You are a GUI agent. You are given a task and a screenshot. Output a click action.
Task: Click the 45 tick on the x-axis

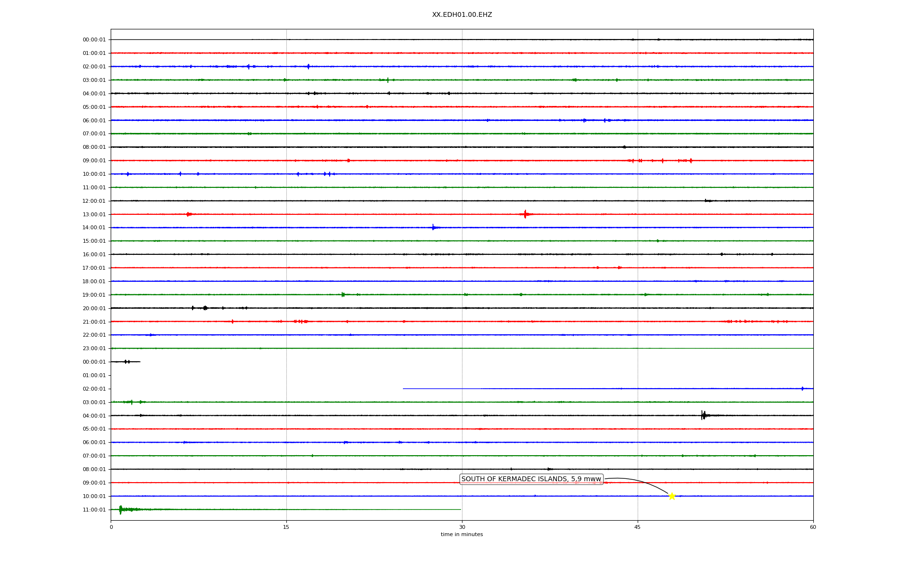pyautogui.click(x=638, y=527)
